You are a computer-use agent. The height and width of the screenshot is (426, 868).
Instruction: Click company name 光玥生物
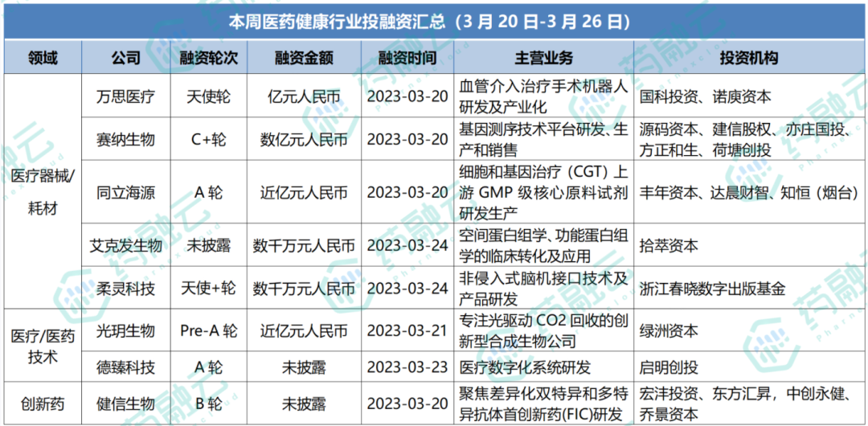coord(125,330)
